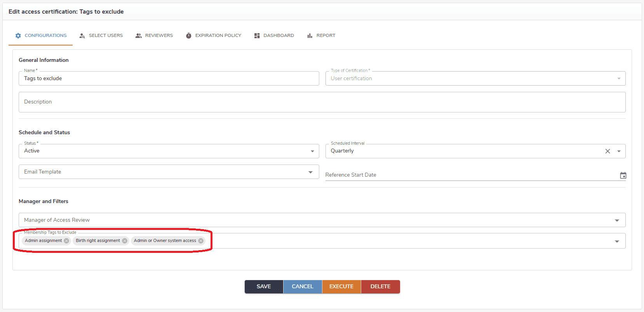The image size is (644, 312).
Task: Open the Membership Tags to Exclude dropdown arrow
Action: coord(617,242)
